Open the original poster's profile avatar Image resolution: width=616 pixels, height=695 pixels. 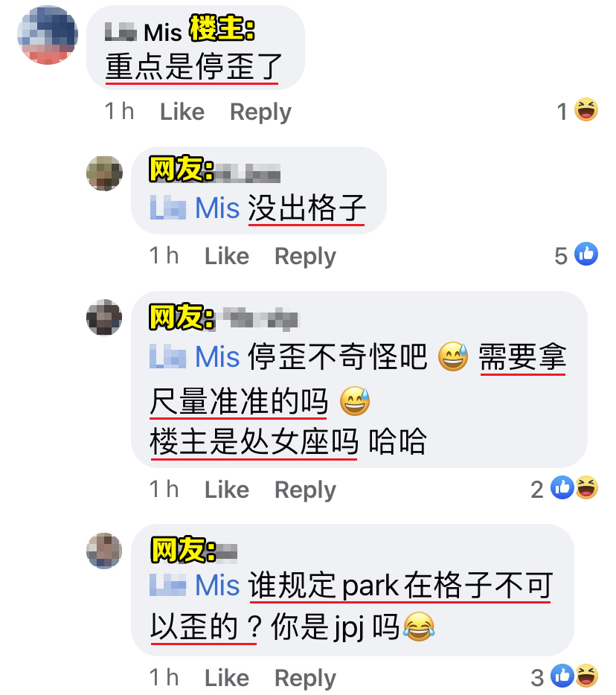click(48, 34)
